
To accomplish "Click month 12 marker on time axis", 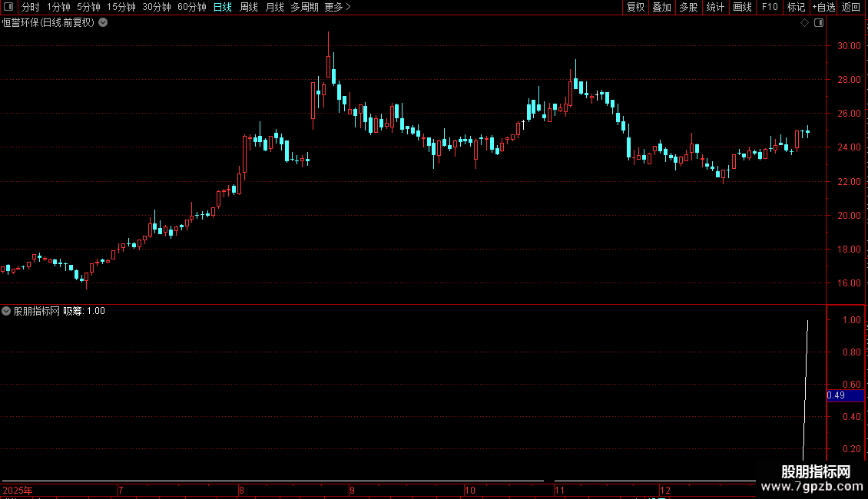I will [x=665, y=490].
